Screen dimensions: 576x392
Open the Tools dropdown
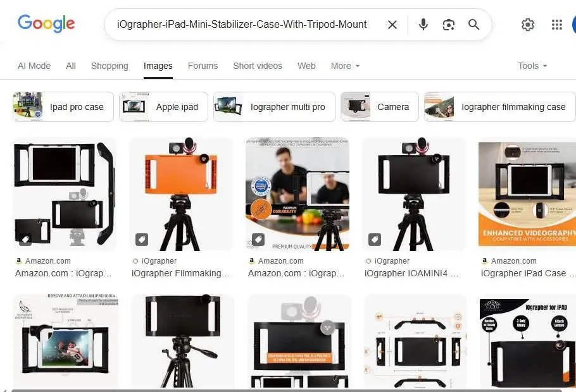tap(532, 66)
